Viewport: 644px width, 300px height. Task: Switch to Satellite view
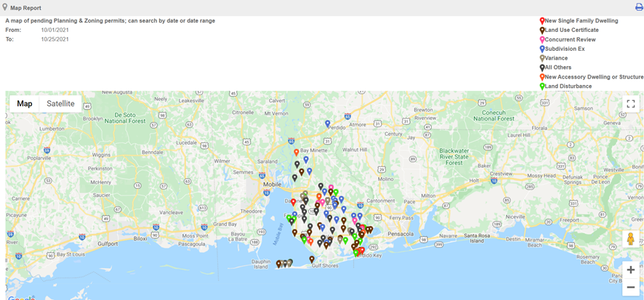[x=60, y=104]
